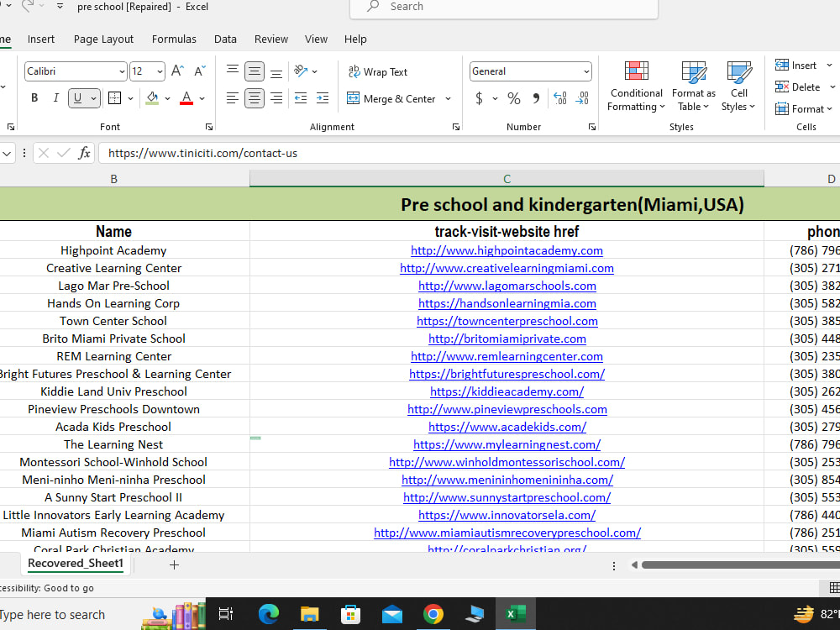This screenshot has width=840, height=630.
Task: Toggle Underline formatting
Action: click(77, 98)
